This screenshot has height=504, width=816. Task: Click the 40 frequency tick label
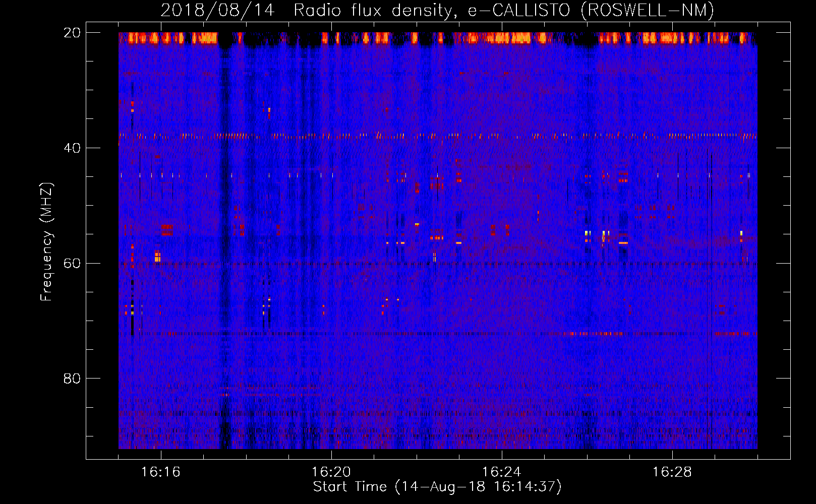72,148
